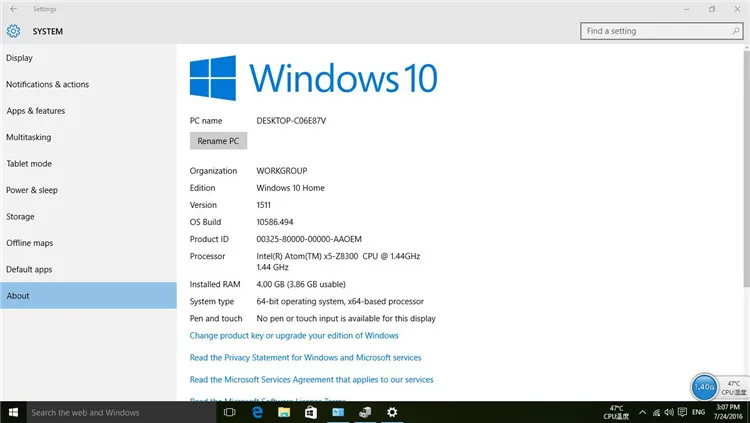Choose Power & sleep

(x=88, y=190)
